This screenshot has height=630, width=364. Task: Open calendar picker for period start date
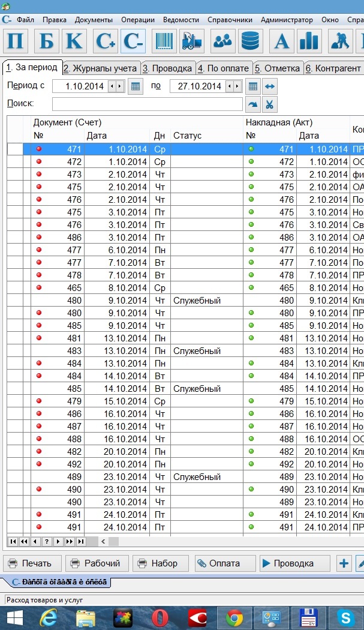pyautogui.click(x=136, y=86)
